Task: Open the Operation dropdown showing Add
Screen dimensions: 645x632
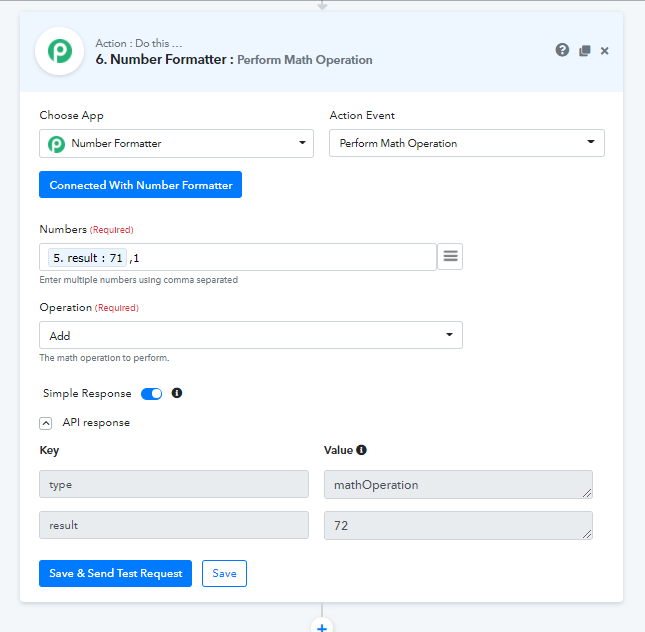Action: pos(251,335)
